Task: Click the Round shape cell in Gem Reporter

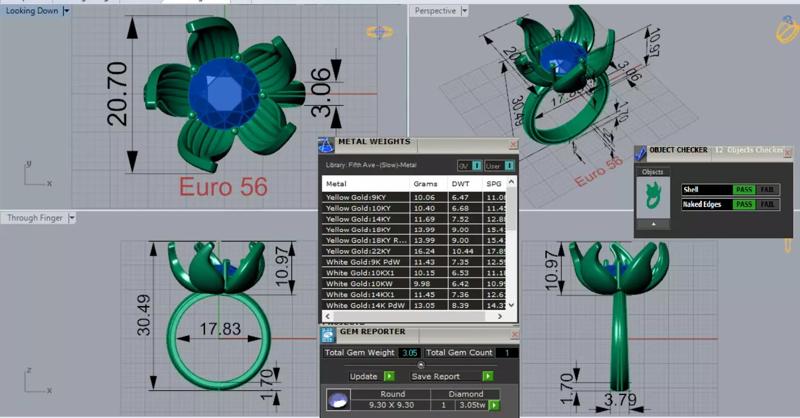Action: (392, 394)
